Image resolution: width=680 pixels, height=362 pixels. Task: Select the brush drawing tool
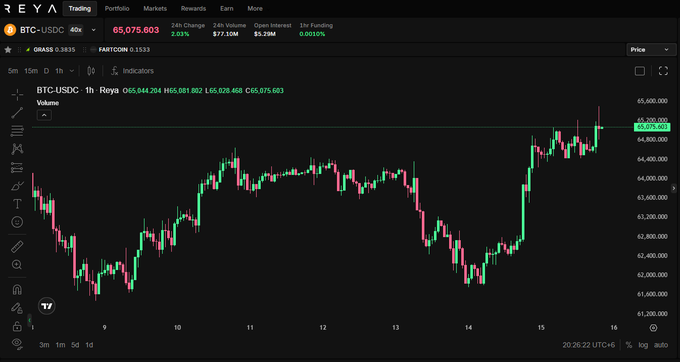click(17, 186)
